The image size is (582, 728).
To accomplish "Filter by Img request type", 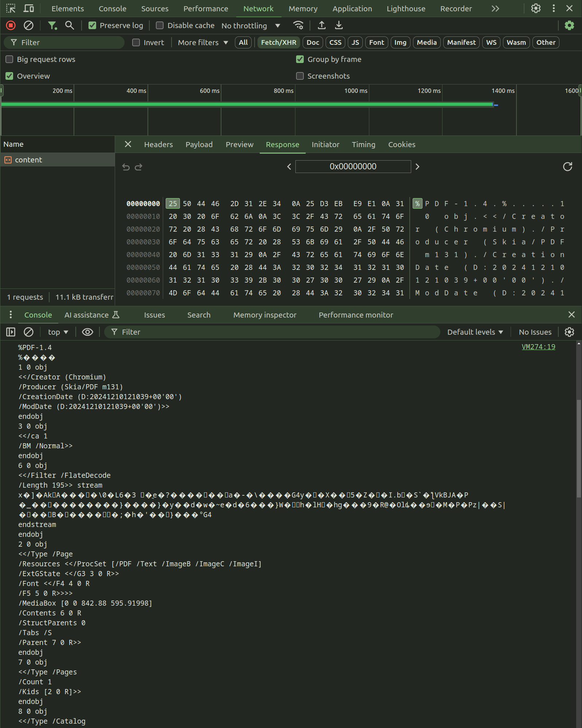I will (400, 43).
